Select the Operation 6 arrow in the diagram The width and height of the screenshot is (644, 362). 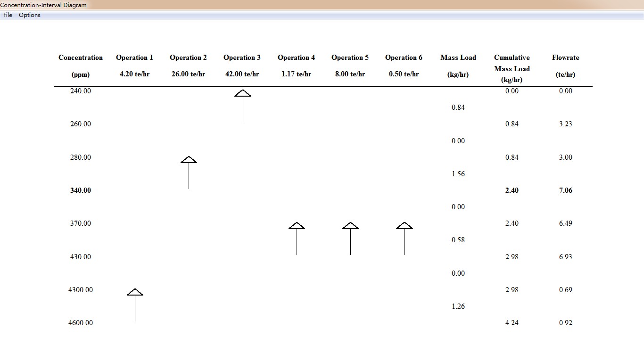click(x=405, y=239)
